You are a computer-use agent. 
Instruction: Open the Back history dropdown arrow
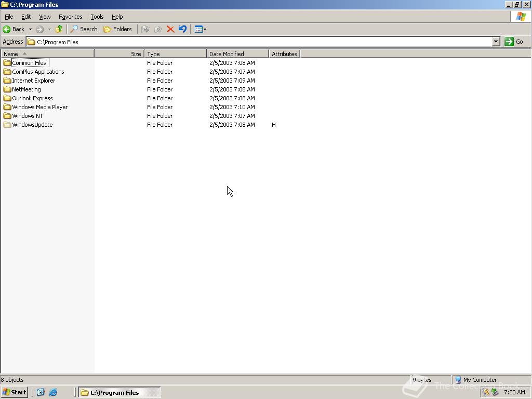(30, 29)
